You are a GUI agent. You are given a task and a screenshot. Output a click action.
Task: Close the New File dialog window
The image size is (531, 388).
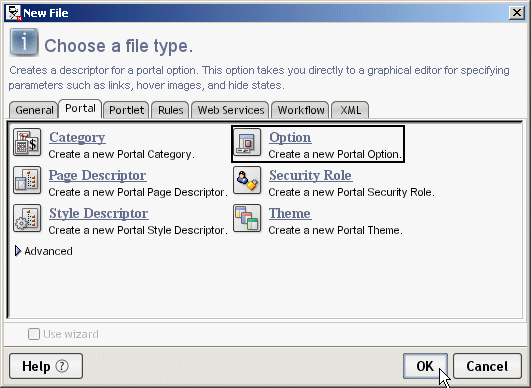(517, 13)
